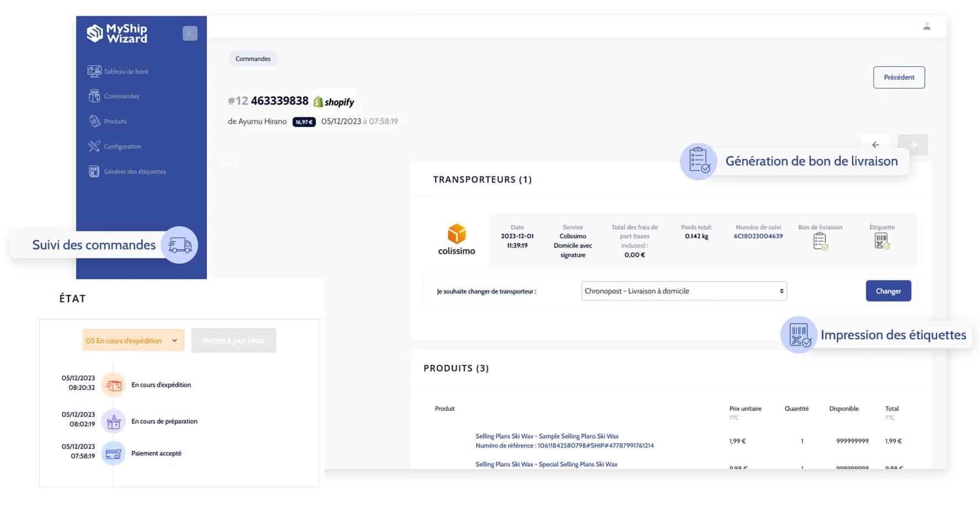
Task: Click the Précédent button
Action: point(899,77)
